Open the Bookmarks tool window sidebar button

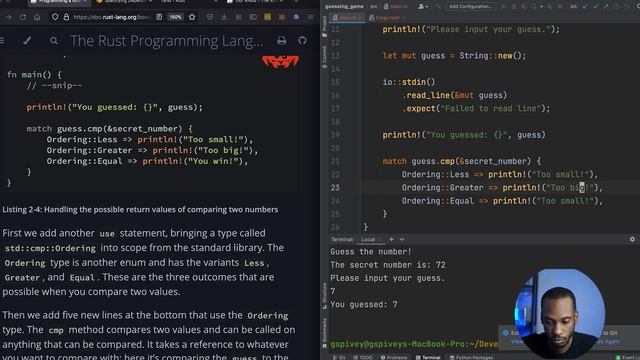click(325, 333)
